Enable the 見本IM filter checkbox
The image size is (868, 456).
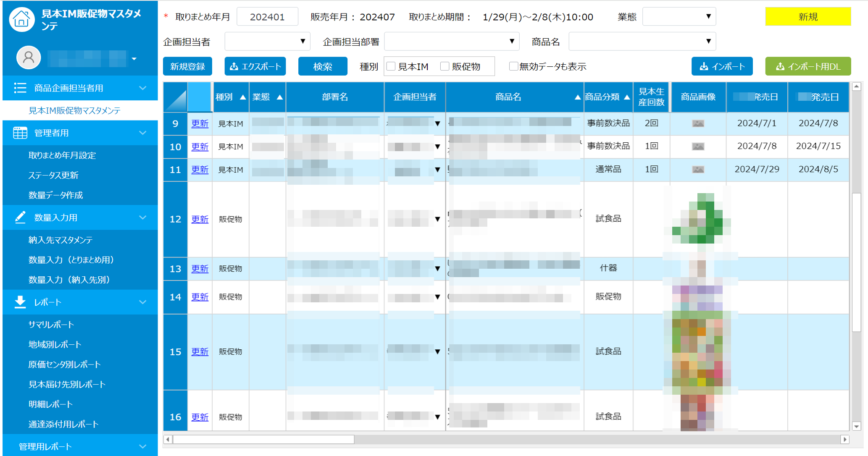pyautogui.click(x=391, y=66)
